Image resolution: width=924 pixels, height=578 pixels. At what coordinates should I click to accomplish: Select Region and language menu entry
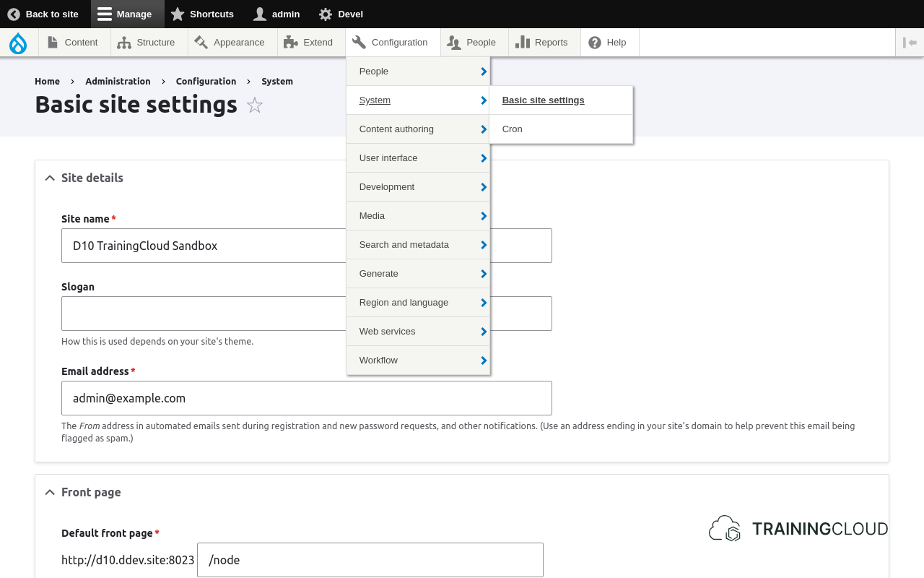(x=418, y=303)
